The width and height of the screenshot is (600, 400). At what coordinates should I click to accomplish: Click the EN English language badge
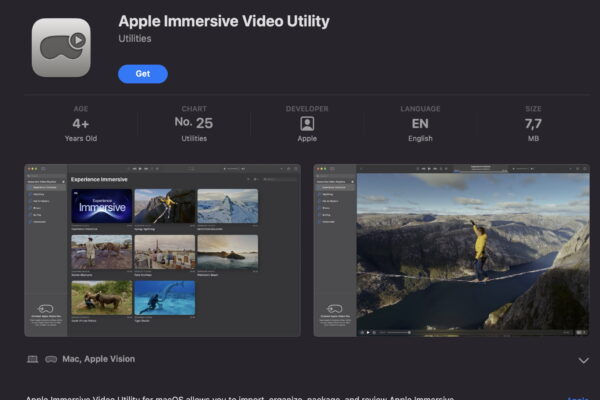tap(420, 123)
